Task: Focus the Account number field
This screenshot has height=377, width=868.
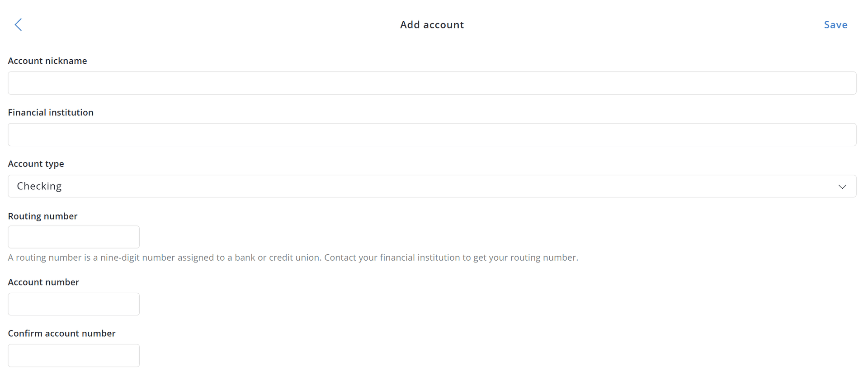Action: pyautogui.click(x=73, y=304)
